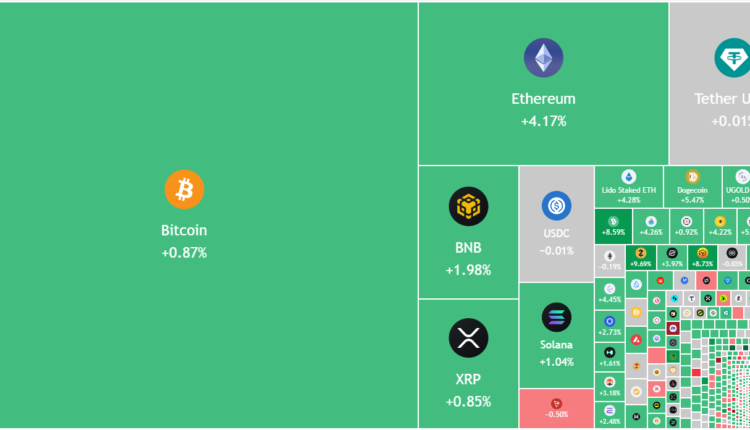Click the Ethereum name label
The width and height of the screenshot is (750, 430).
point(543,99)
